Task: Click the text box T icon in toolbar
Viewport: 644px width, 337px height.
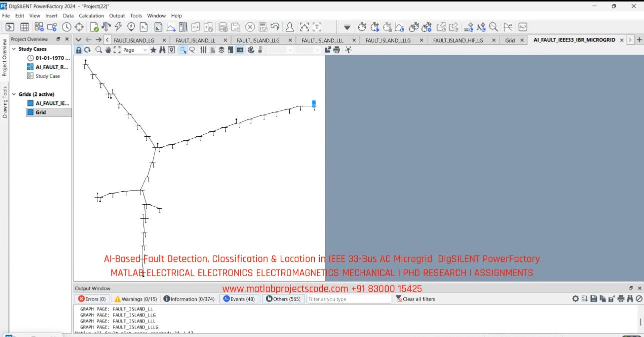Action: point(317,27)
